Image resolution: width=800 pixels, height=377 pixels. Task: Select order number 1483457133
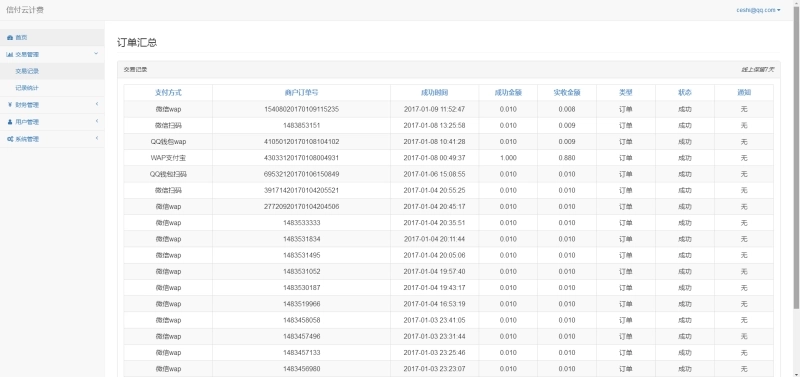(x=302, y=353)
